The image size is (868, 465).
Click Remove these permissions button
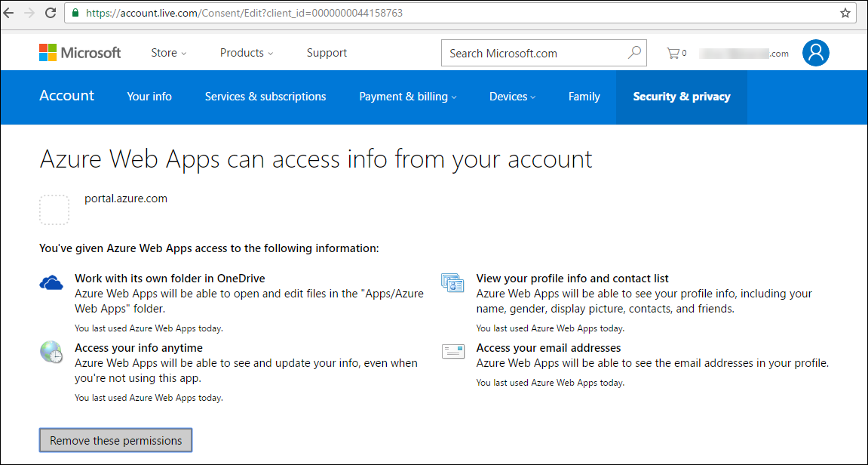coord(115,441)
